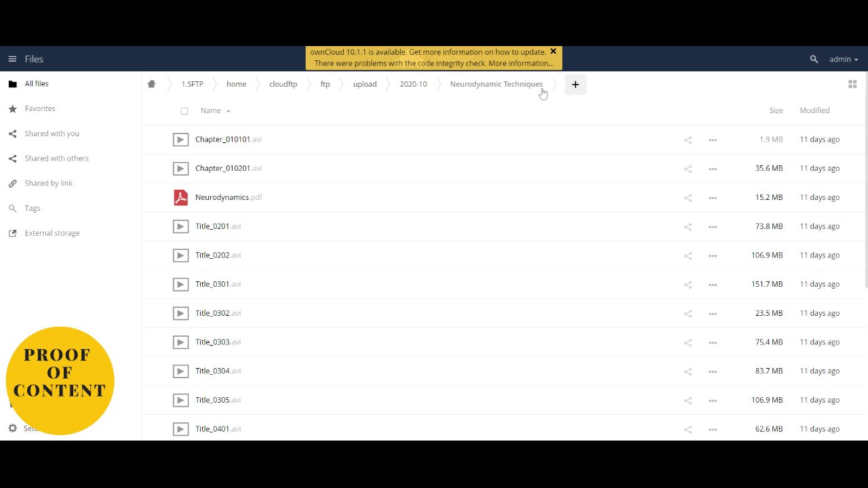Share Chapter_010201.avi via share icon
Screen dimensions: 868x488
[x=688, y=169]
